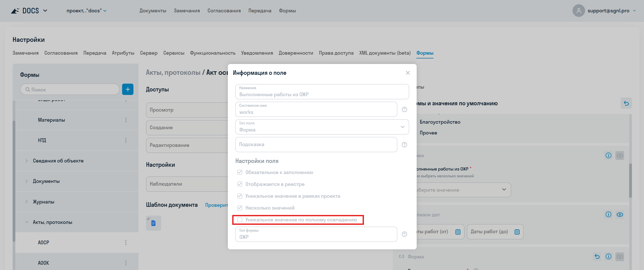644x270 pixels.
Task: Switch to the Права доступа settings tab
Action: point(336,53)
